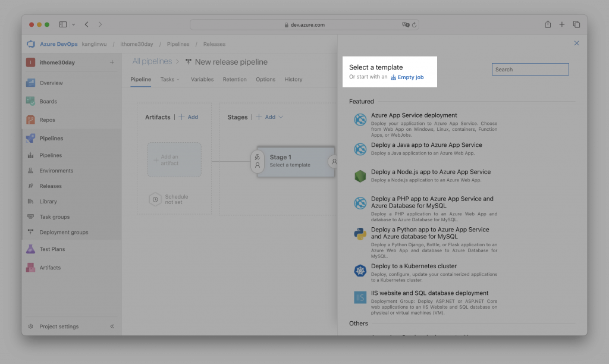Screen dimensions: 609x364
Task: Click the IIS template icon
Action: 360,297
